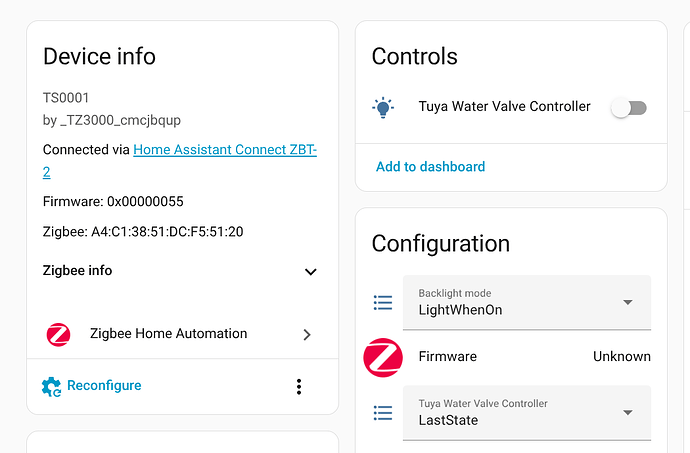Click the Zigbee icon beside Firmware
Screen dimensions: 690x453
383,357
